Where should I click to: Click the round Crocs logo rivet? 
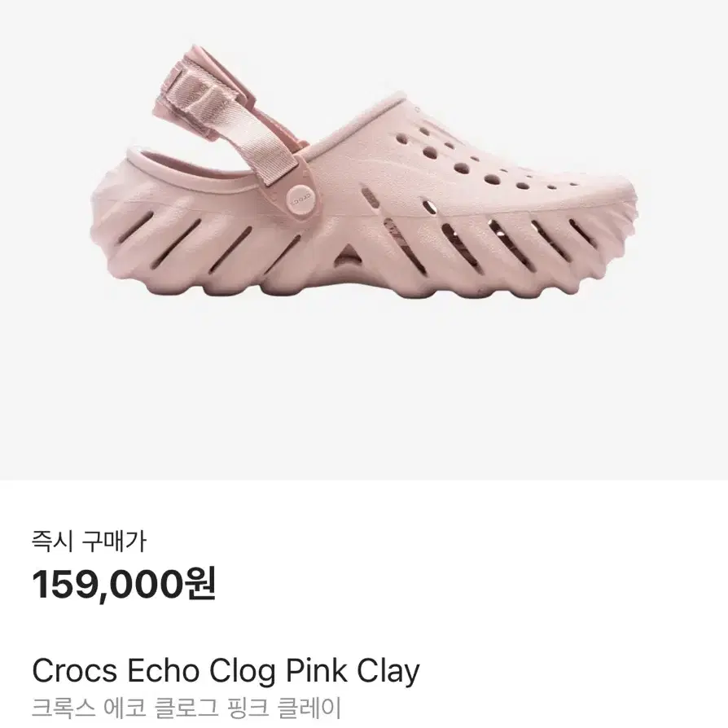[300, 200]
